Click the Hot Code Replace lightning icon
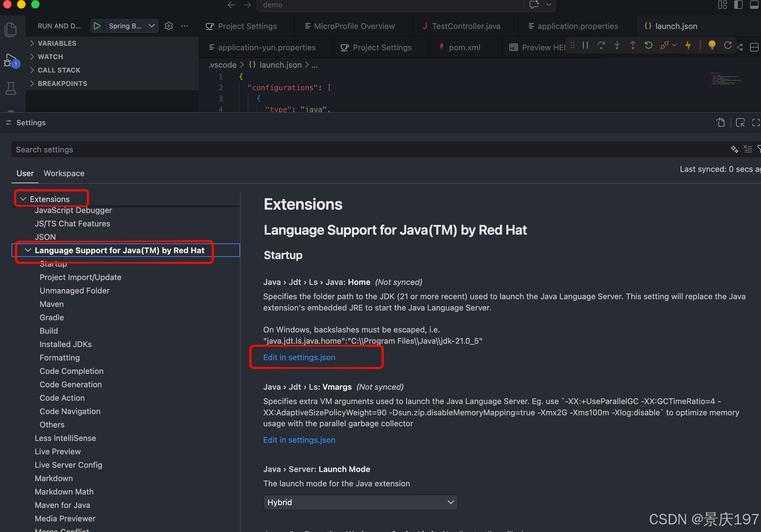This screenshot has height=532, width=761. click(x=688, y=45)
